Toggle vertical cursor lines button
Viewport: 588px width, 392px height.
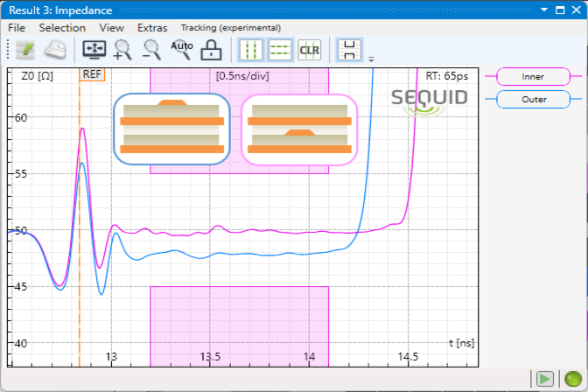[x=251, y=50]
